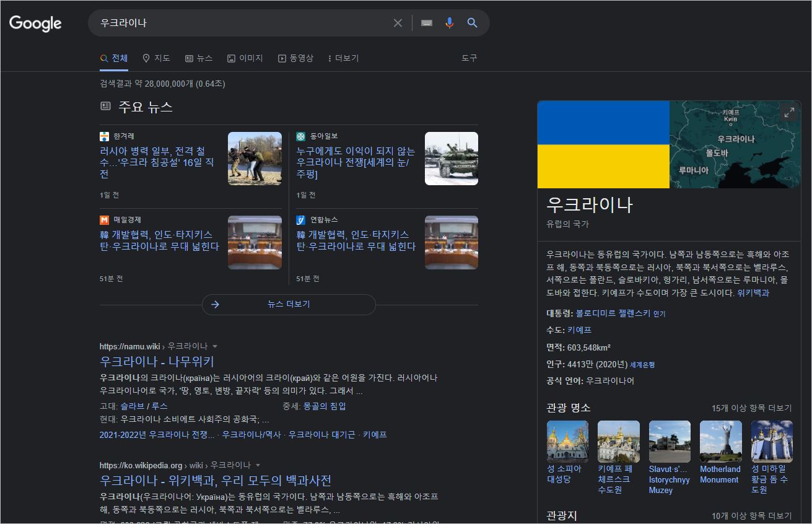Open the 위키백과 우크라이나 result title
This screenshot has height=524, width=812.
[x=216, y=480]
